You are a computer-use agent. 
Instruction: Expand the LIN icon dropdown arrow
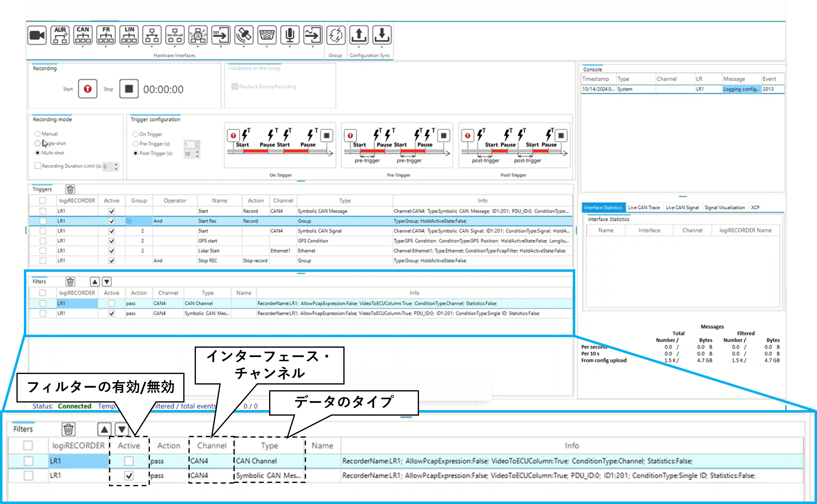129,47
